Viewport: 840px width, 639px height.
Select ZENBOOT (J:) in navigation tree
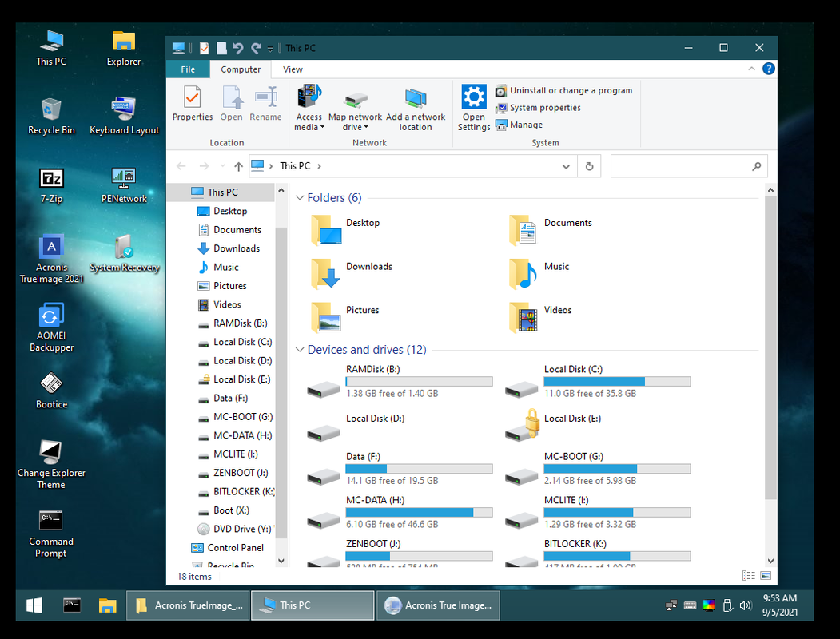click(x=241, y=473)
